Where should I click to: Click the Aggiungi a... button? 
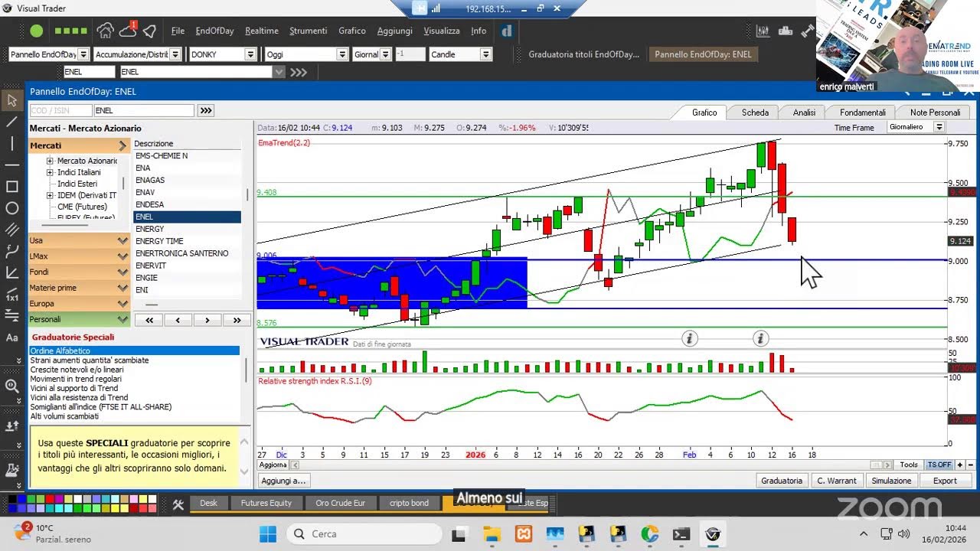click(283, 481)
